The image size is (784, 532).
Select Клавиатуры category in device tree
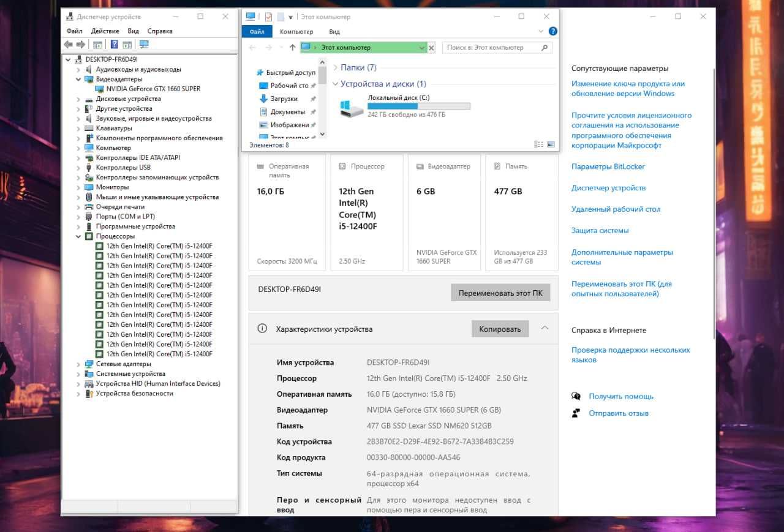click(x=113, y=129)
